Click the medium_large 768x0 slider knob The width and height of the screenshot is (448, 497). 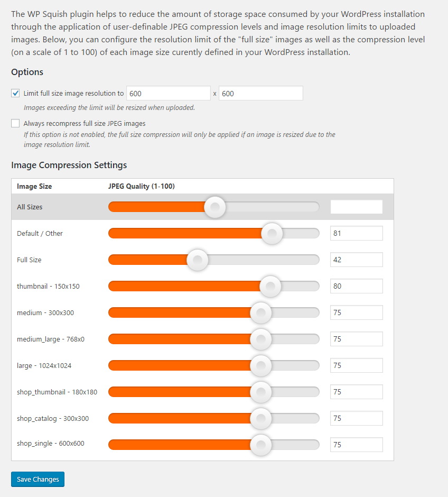click(260, 339)
